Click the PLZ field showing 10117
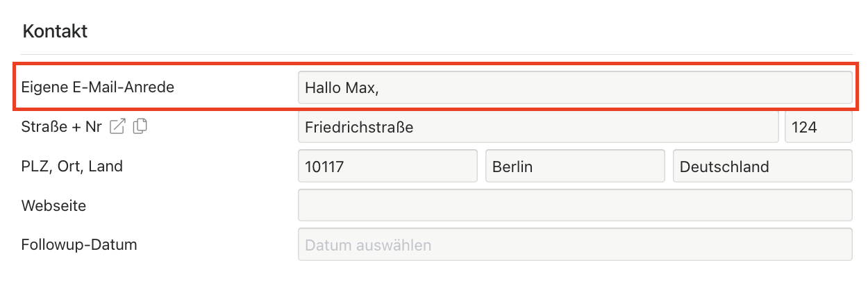Screen dimensions: 868x297 (x=387, y=167)
